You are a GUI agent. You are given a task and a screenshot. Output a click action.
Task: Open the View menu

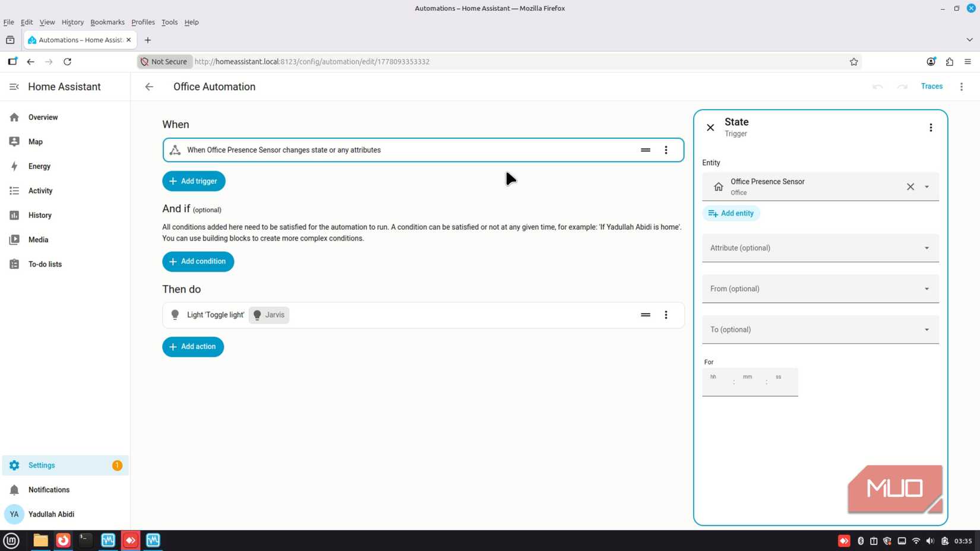(x=47, y=22)
